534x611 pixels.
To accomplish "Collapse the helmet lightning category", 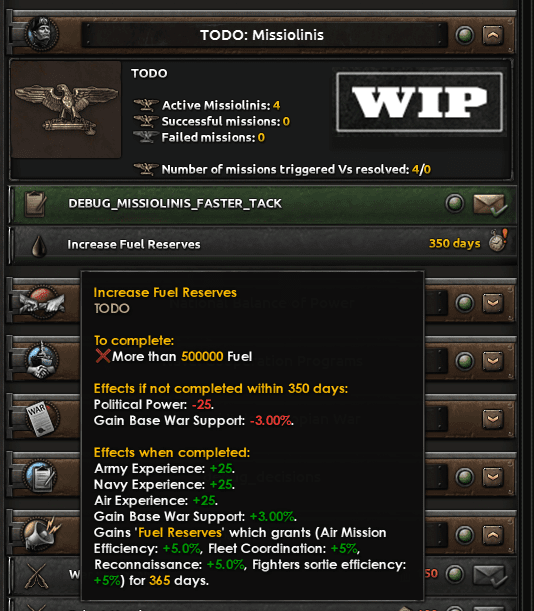I will (x=493, y=535).
